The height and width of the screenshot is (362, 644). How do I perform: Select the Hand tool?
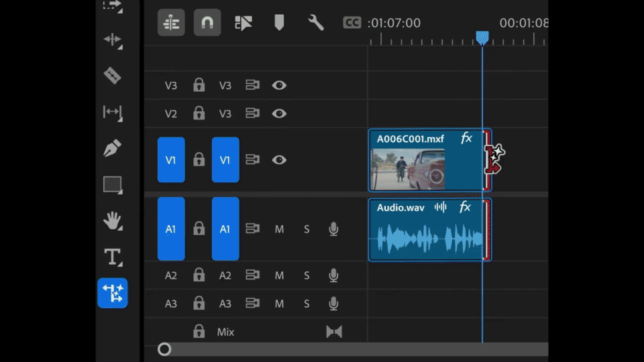(x=112, y=220)
